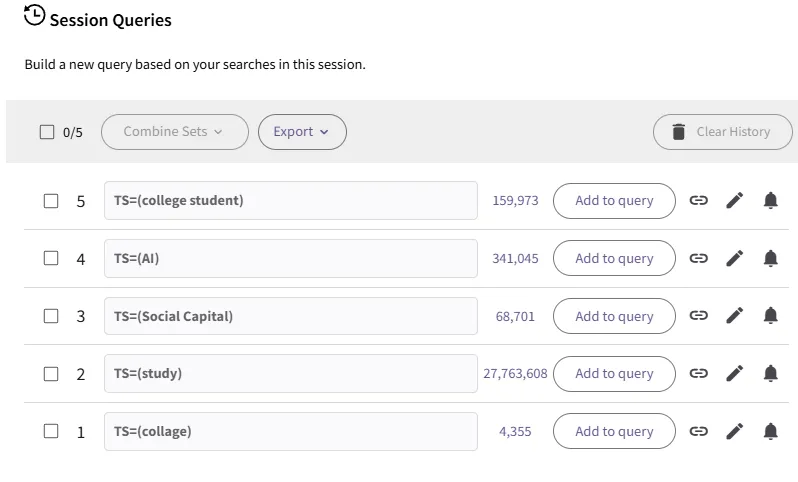Expand the Export dropdown menu
Viewport: 798px width, 482px height.
[x=302, y=132]
